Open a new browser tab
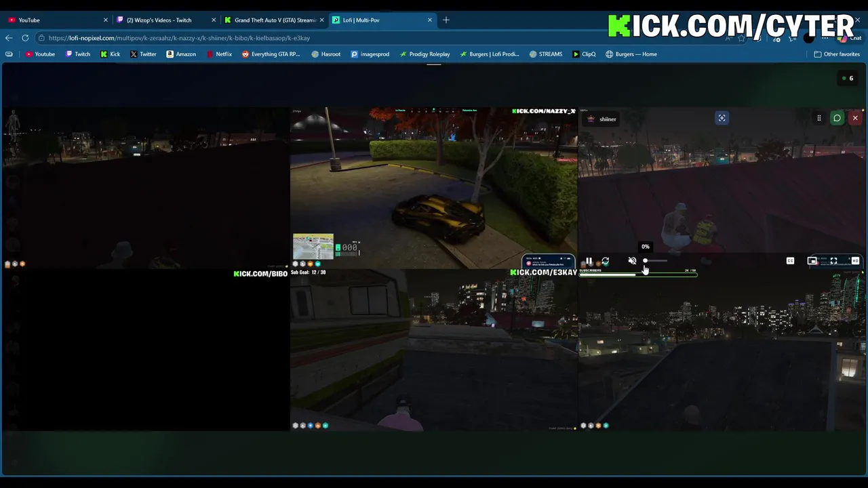The image size is (868, 488). [x=446, y=20]
